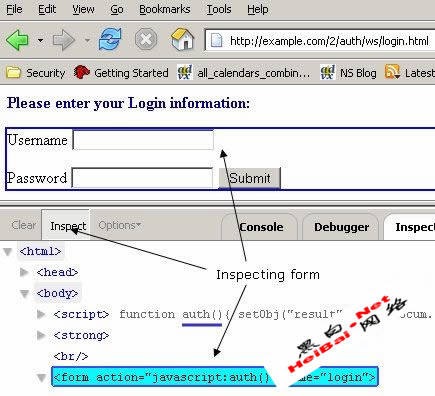Open the Edit menu
Screen dimensions: 435x396
click(47, 9)
